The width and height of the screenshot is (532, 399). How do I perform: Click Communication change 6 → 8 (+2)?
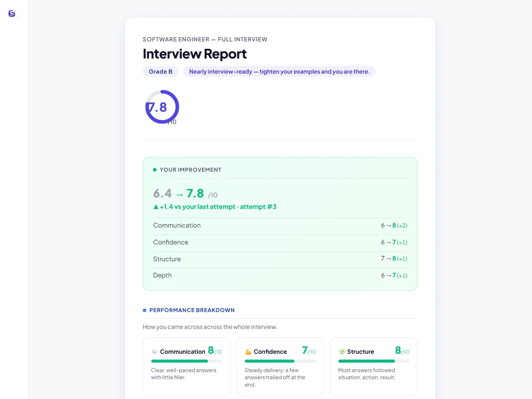tap(394, 226)
